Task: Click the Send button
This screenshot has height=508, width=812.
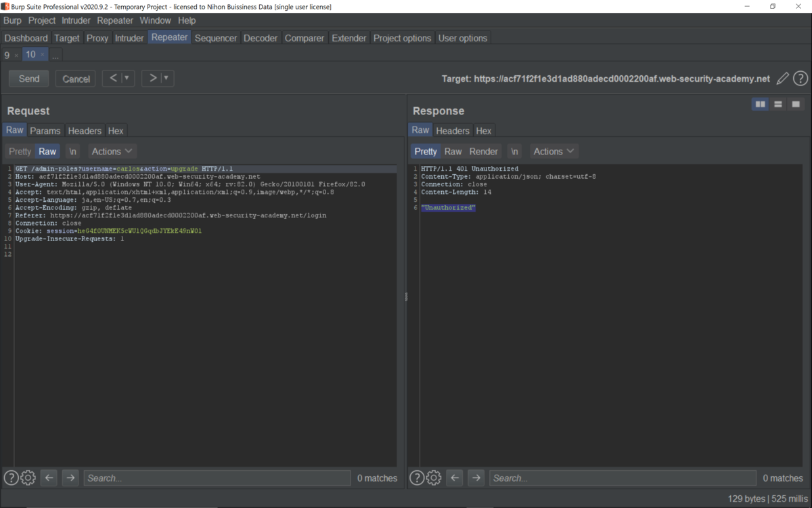Action: (29, 79)
